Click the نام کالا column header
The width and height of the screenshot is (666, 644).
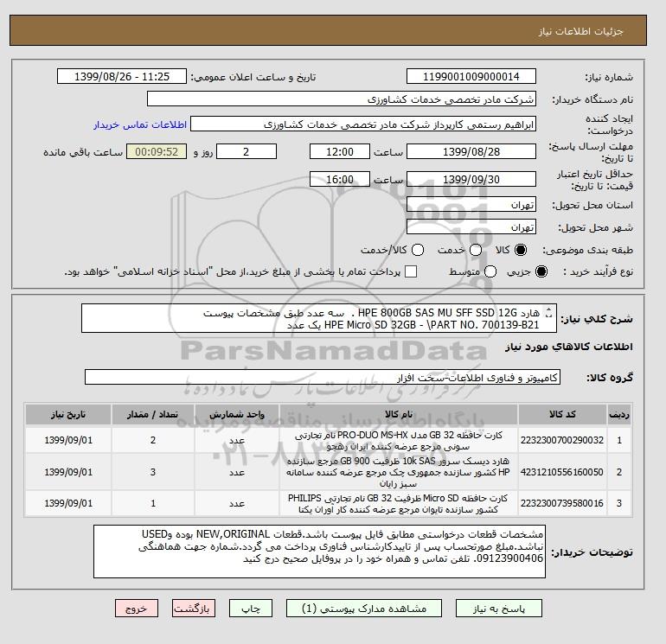(399, 414)
